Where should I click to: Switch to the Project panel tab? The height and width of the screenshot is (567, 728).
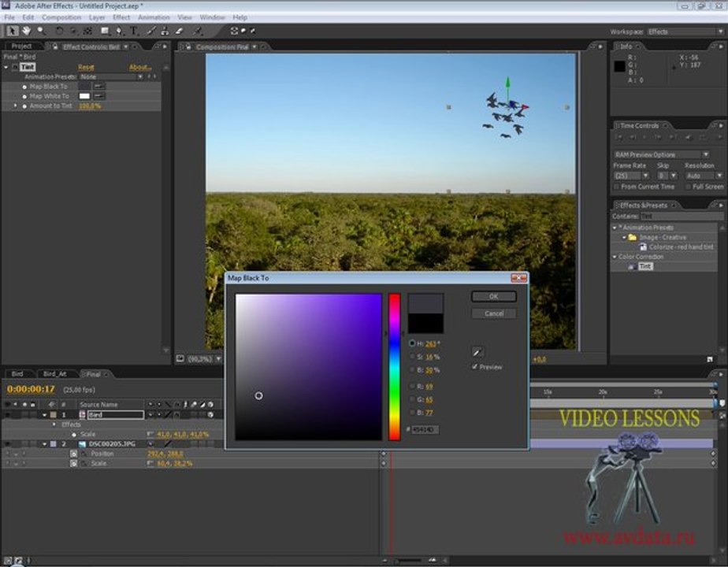(22, 46)
